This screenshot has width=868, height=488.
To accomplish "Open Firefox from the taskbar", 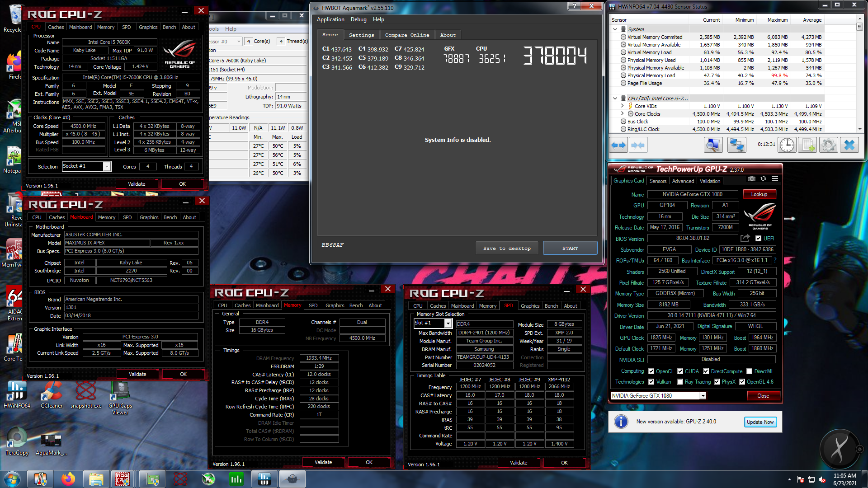I will 68,479.
